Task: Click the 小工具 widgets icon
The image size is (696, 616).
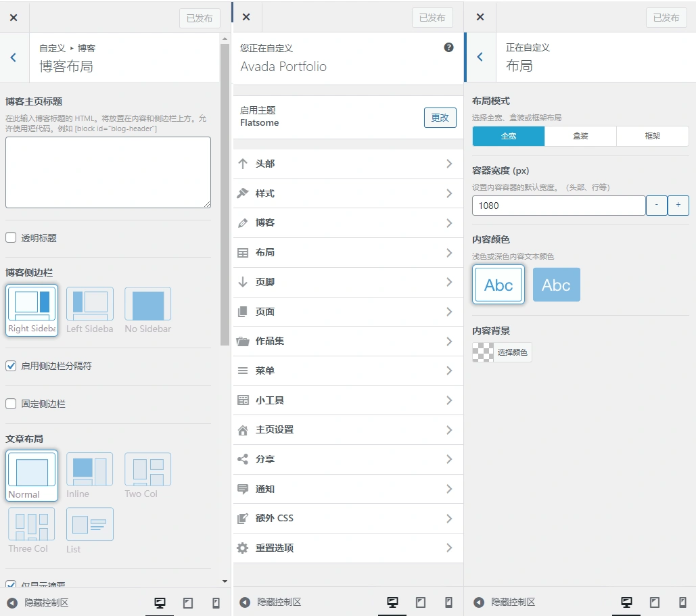Action: [x=242, y=400]
